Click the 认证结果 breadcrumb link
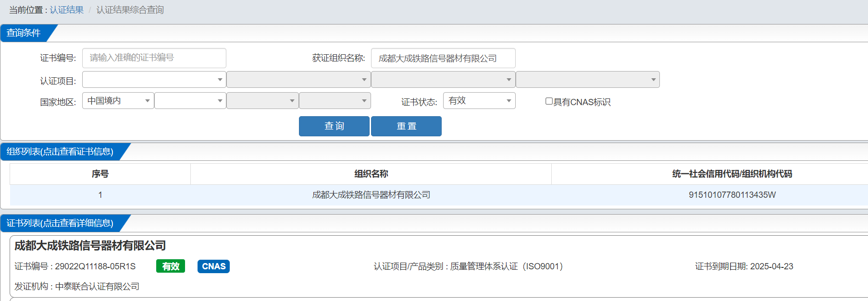The height and width of the screenshot is (301, 868). coord(66,10)
